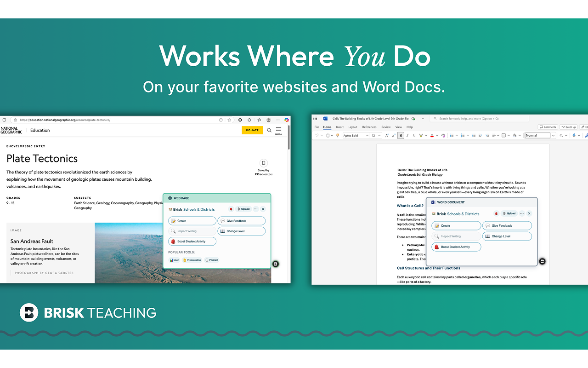Open the font color dropdown arrow in Word
Image resolution: width=588 pixels, height=368 pixels.
click(437, 136)
